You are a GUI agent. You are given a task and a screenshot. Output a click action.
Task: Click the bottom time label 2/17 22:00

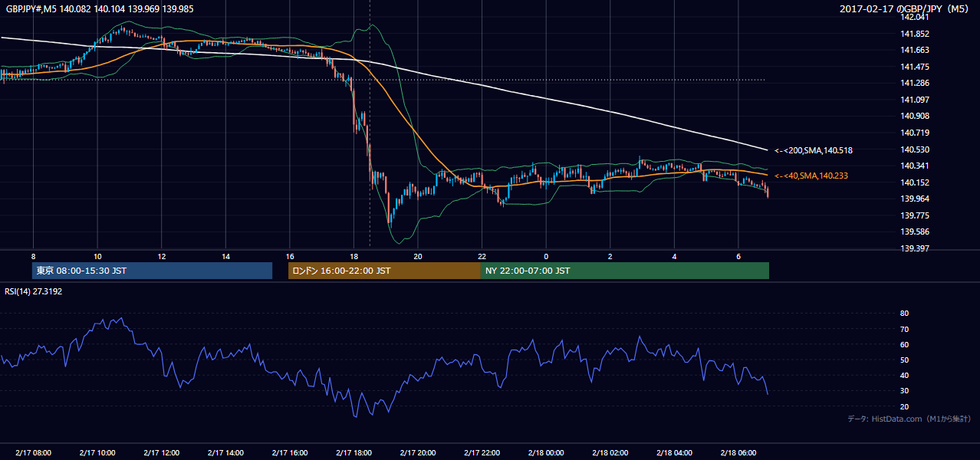click(482, 453)
